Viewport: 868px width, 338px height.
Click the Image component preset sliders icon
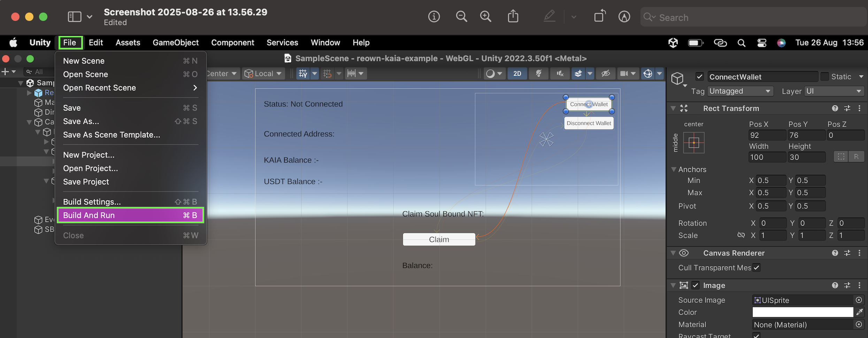click(x=847, y=285)
